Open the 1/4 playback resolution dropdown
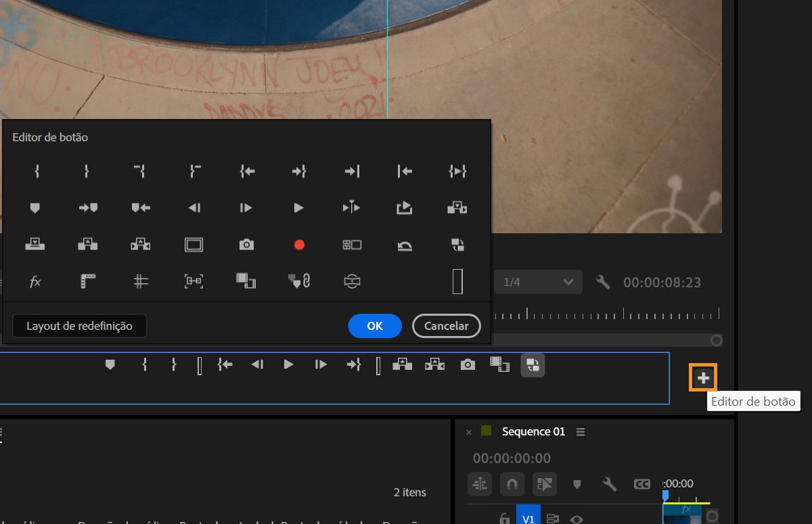The height and width of the screenshot is (524, 812). click(x=538, y=282)
